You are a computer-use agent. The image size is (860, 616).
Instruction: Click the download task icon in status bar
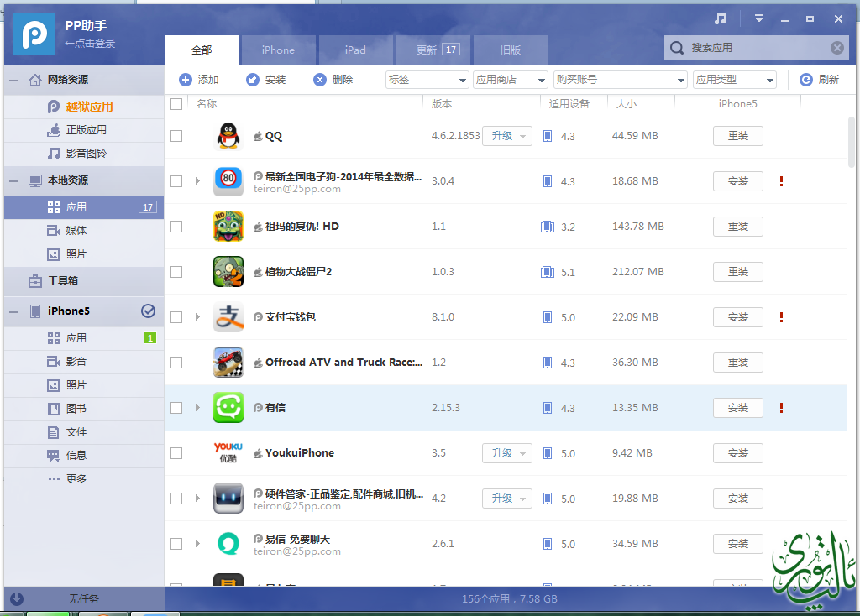pyautogui.click(x=17, y=598)
